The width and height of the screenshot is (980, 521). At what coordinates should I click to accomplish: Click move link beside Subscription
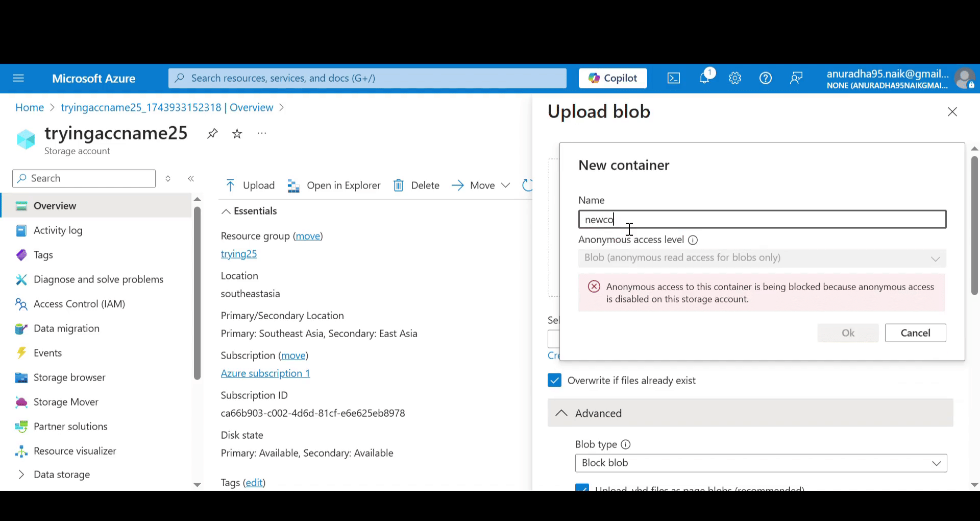tap(293, 356)
